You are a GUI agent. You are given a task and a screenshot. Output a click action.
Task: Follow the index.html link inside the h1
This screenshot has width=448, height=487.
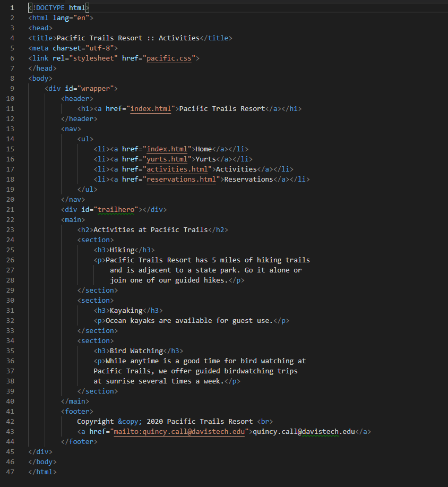(x=151, y=109)
